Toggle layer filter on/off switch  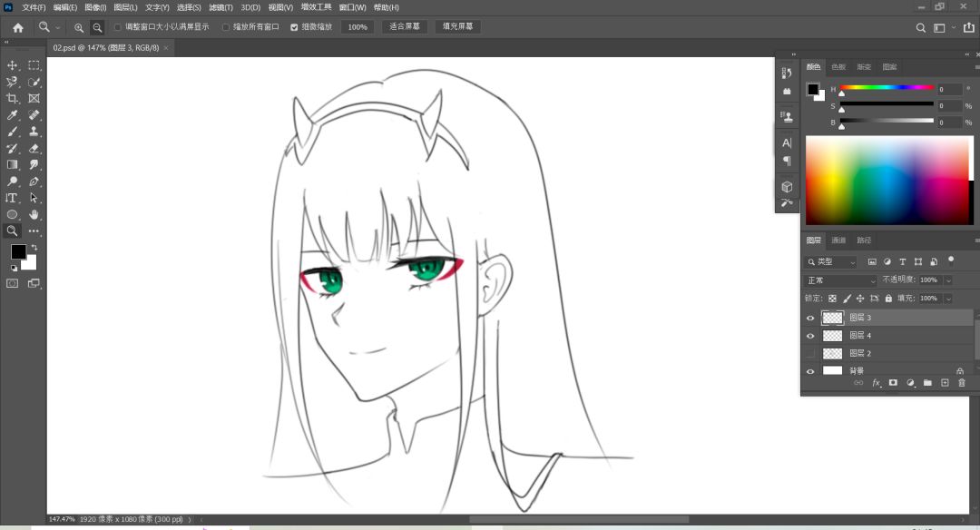[x=951, y=260]
